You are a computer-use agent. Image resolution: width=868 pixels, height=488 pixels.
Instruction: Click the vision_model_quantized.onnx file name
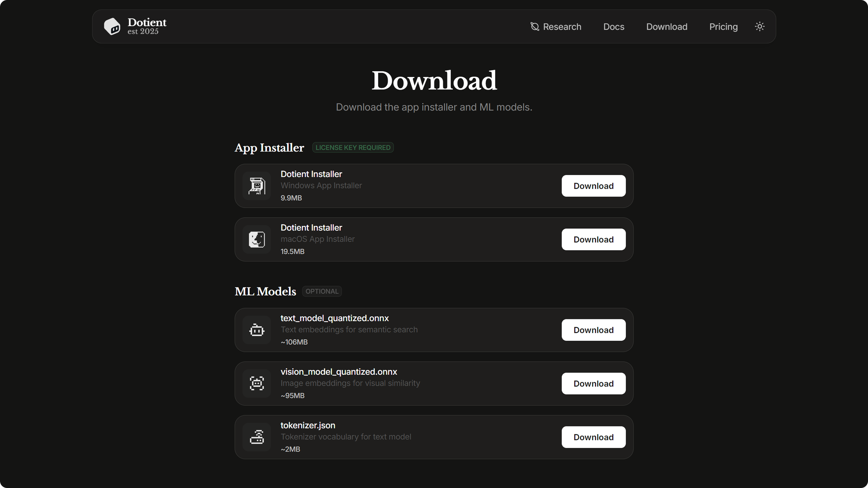click(x=339, y=371)
